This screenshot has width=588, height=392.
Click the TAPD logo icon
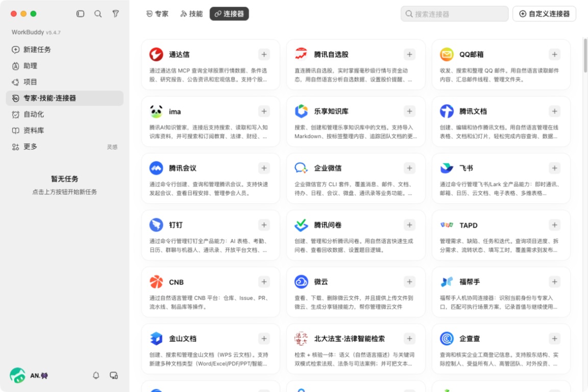point(447,225)
